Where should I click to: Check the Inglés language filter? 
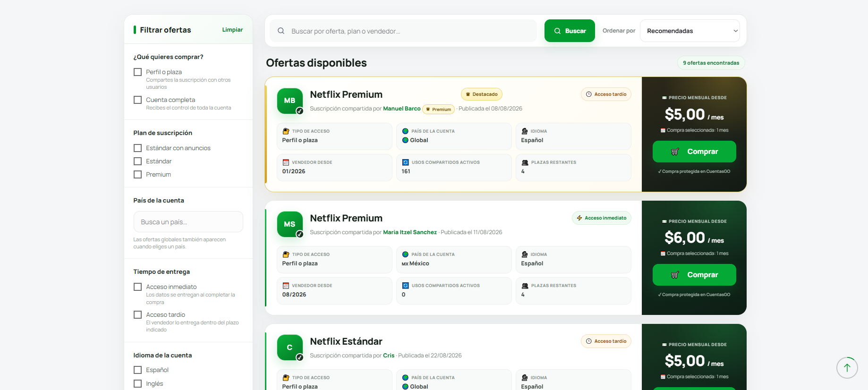(138, 384)
